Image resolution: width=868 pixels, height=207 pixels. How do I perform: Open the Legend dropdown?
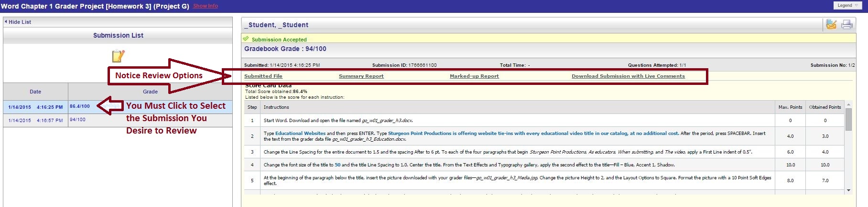(847, 5)
